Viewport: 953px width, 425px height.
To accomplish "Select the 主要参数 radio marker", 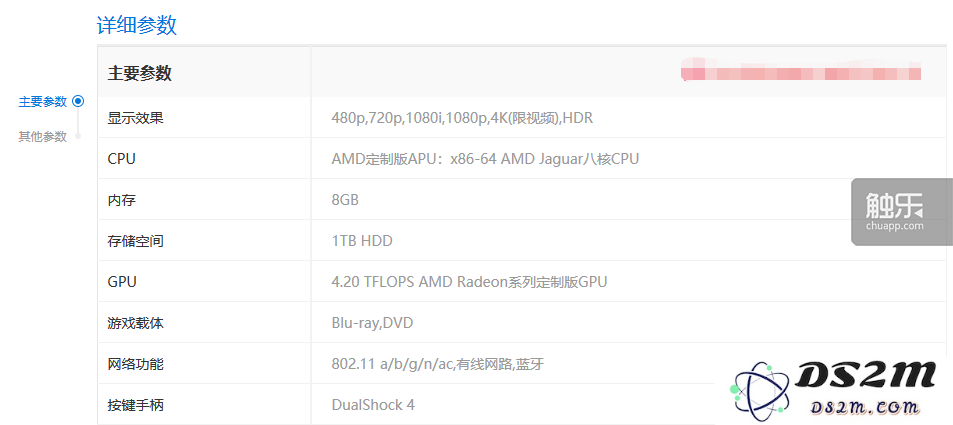I will [x=78, y=102].
